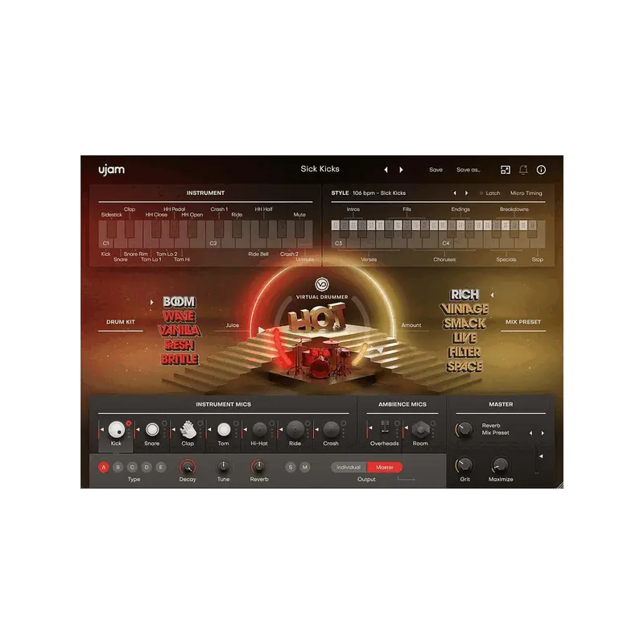Select kick type D
Image resolution: width=644 pixels, height=644 pixels.
[147, 467]
